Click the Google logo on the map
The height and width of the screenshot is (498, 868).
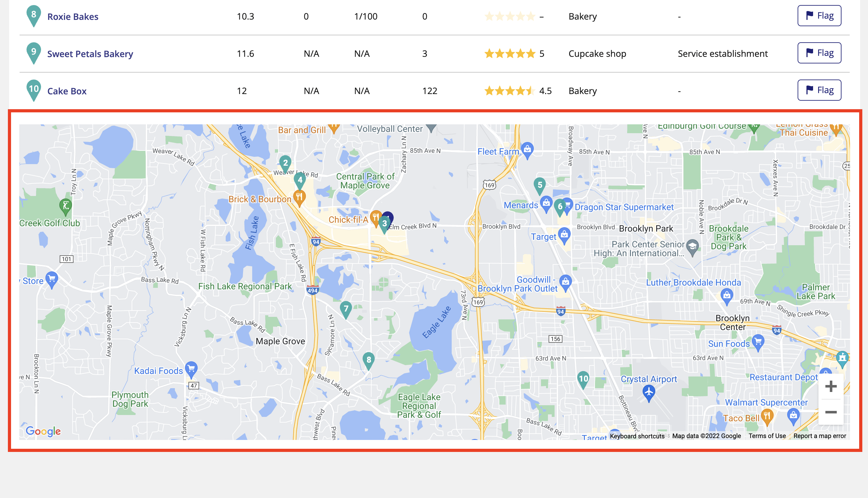point(44,431)
